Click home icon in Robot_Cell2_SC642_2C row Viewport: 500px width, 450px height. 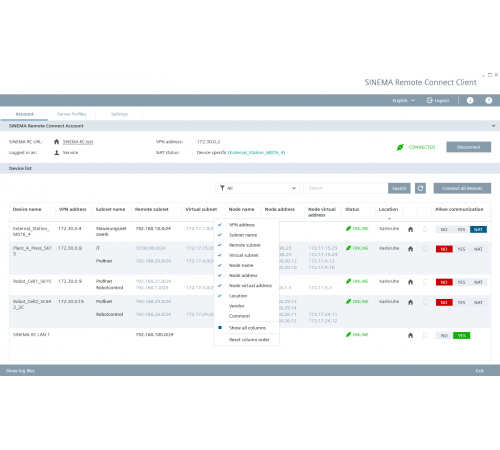(x=410, y=302)
